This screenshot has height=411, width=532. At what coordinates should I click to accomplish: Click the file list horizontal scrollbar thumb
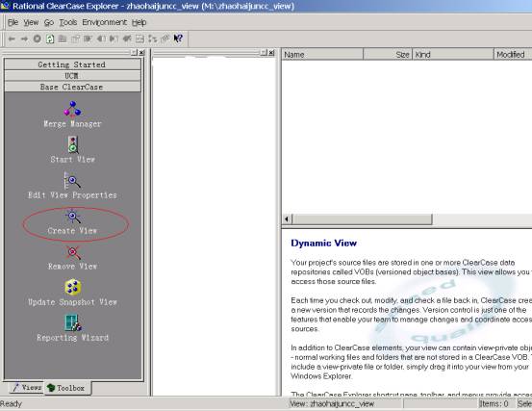[362, 218]
